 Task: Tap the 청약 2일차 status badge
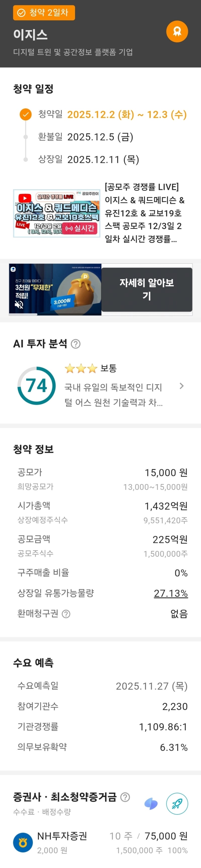(x=44, y=13)
